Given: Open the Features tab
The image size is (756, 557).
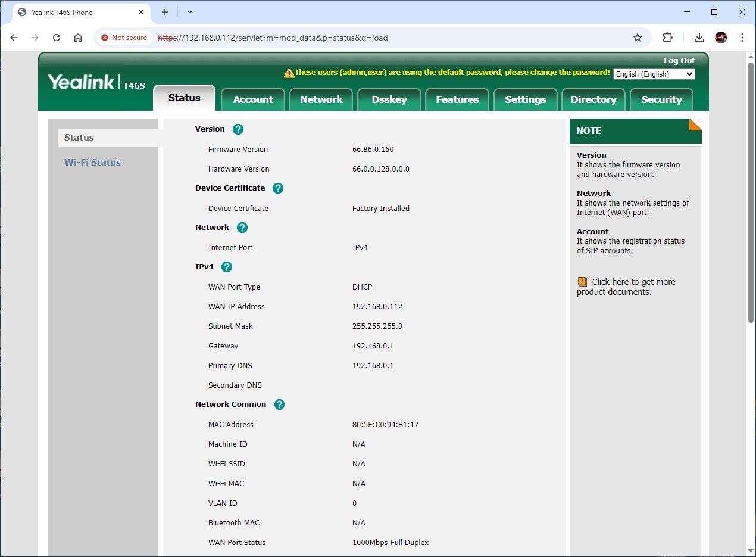Looking at the screenshot, I should (457, 99).
